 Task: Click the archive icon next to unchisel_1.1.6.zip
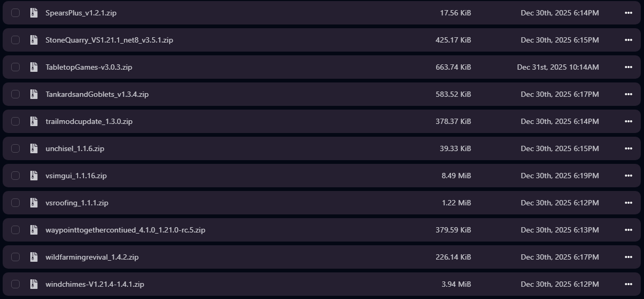coord(34,148)
